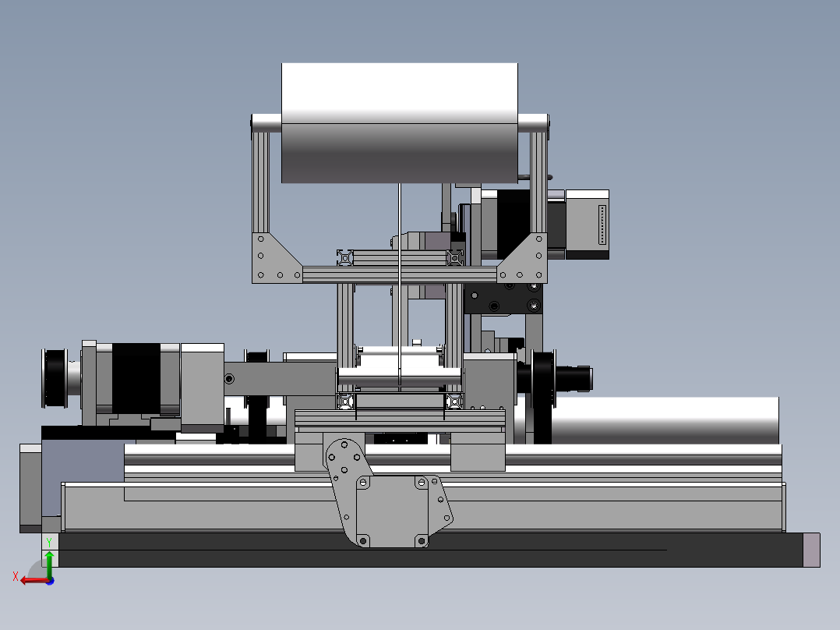The width and height of the screenshot is (840, 630).
Task: Select the thin vertical rod under the top roller
Action: click(400, 284)
